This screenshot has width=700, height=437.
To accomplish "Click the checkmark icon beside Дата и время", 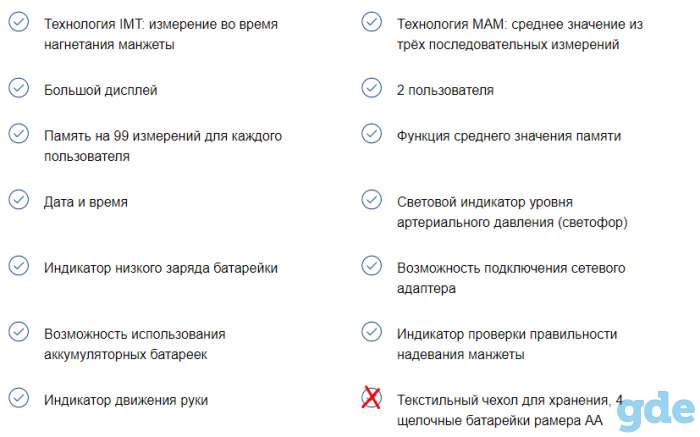I will (19, 200).
